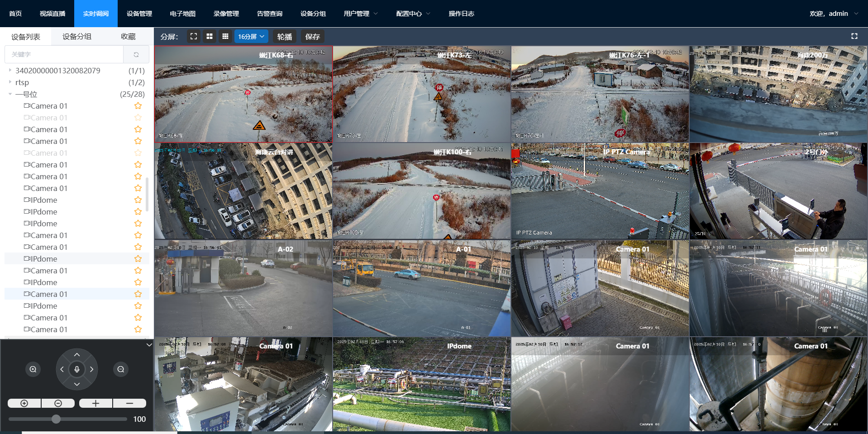The image size is (868, 434).
Task: Zoom out using magnifier minus icon
Action: coord(121,369)
